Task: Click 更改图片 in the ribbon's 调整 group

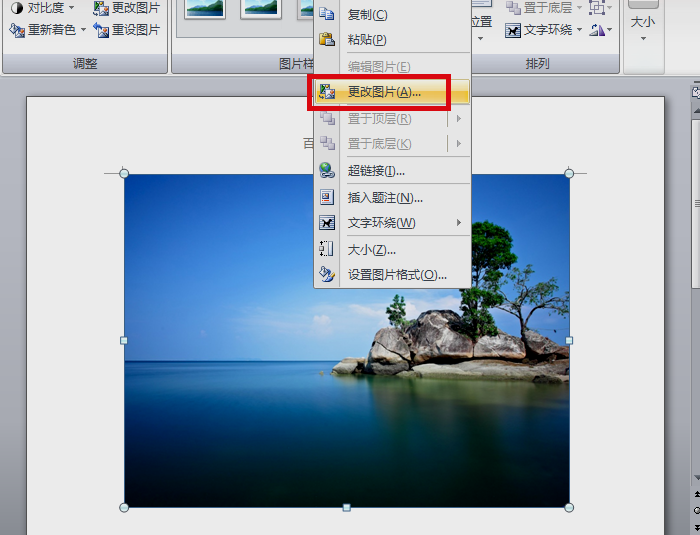Action: pyautogui.click(x=127, y=7)
